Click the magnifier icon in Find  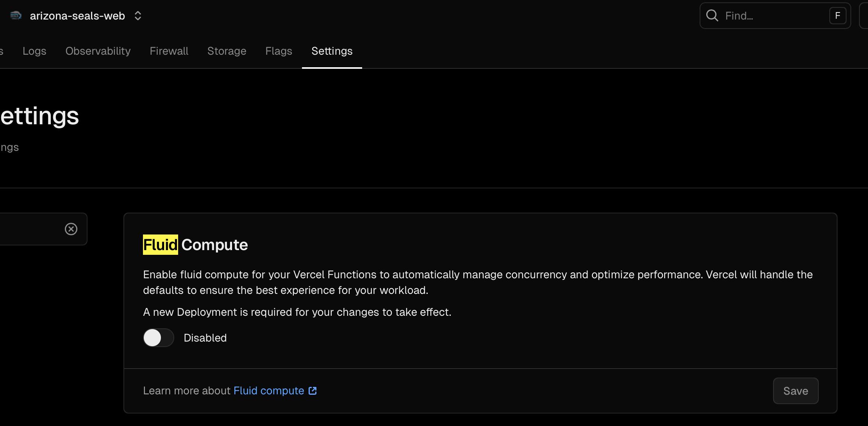(712, 16)
